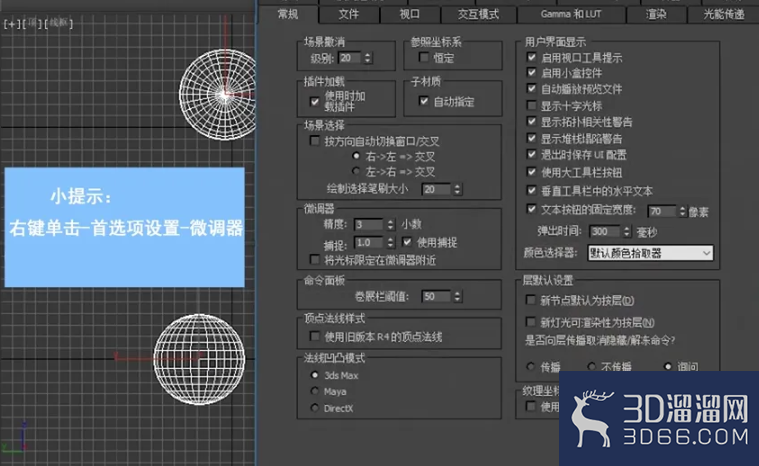The image size is (759, 466).
Task: Open the 视口 tab
Action: pos(410,14)
